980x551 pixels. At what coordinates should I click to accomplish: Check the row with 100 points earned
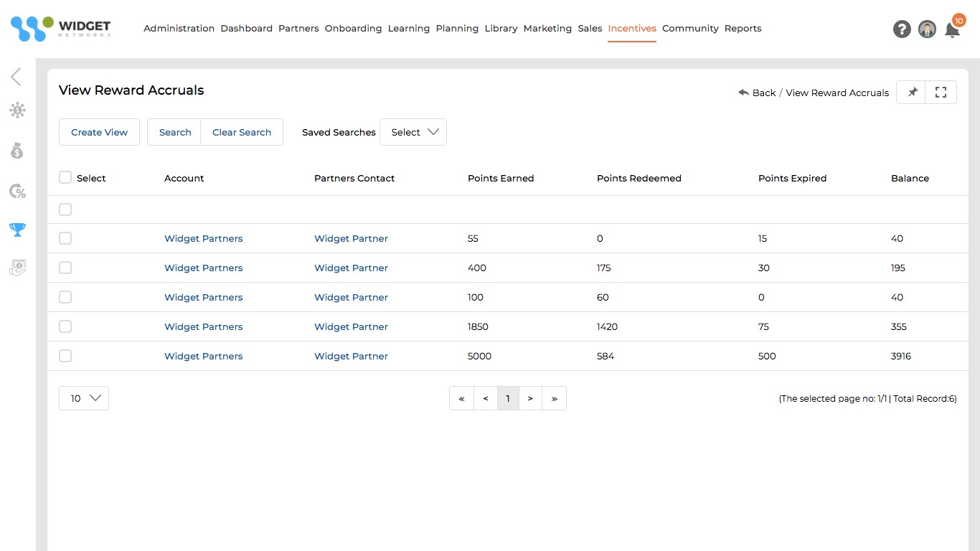65,297
